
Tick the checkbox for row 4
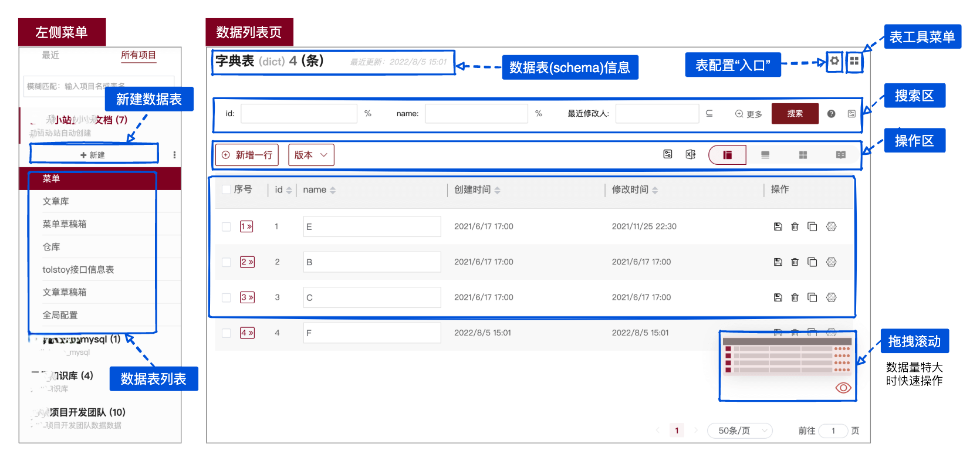click(x=227, y=333)
